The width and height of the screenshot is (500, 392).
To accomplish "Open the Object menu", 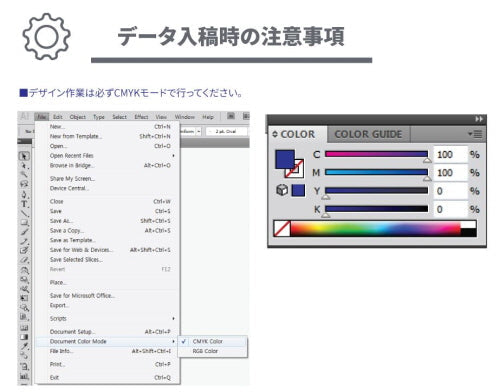I will 78,117.
